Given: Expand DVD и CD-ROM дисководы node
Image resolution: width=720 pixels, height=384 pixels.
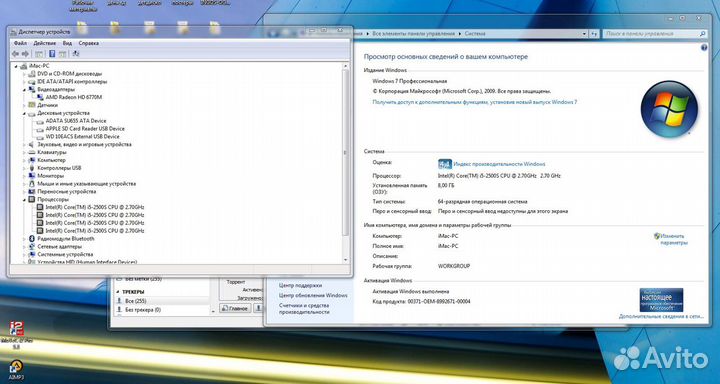Looking at the screenshot, I should click(x=24, y=74).
